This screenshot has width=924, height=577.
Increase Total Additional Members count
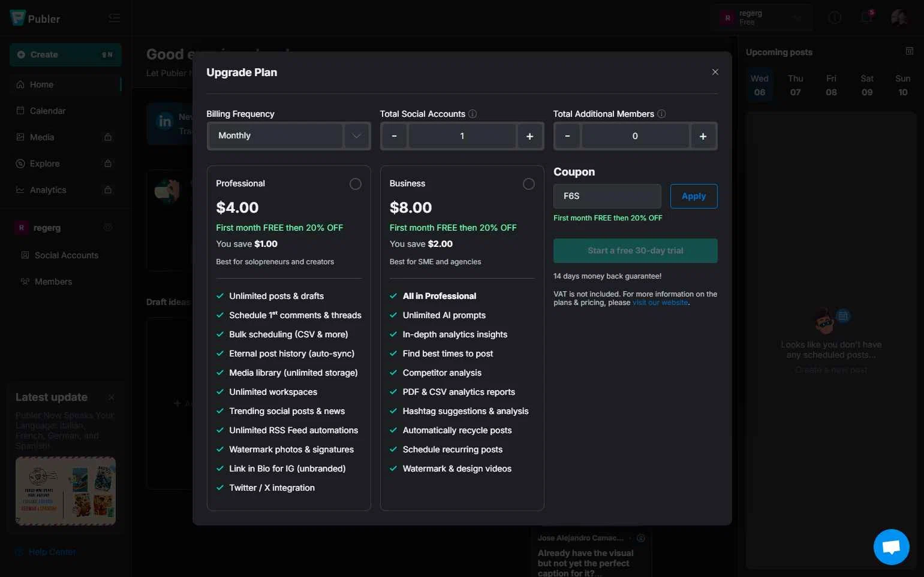pos(703,136)
